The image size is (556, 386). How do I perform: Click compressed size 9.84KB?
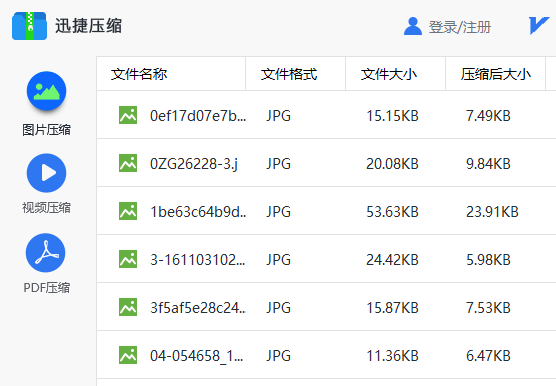point(488,164)
